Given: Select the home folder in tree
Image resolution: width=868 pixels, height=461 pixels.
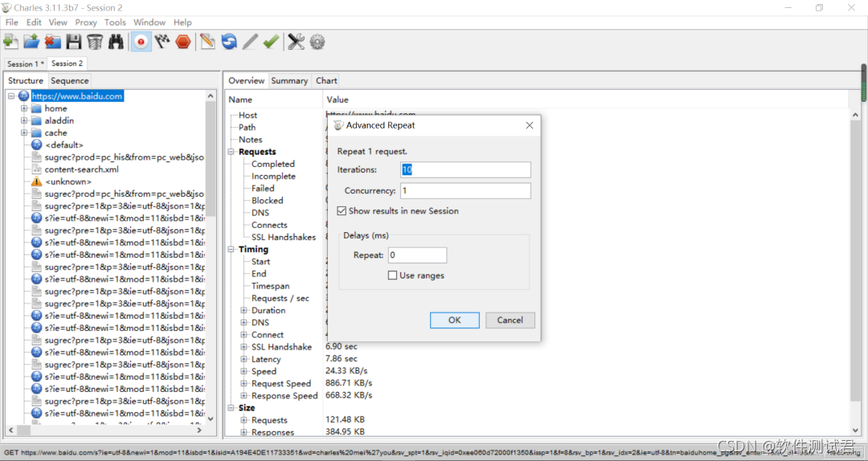Looking at the screenshot, I should 55,108.
